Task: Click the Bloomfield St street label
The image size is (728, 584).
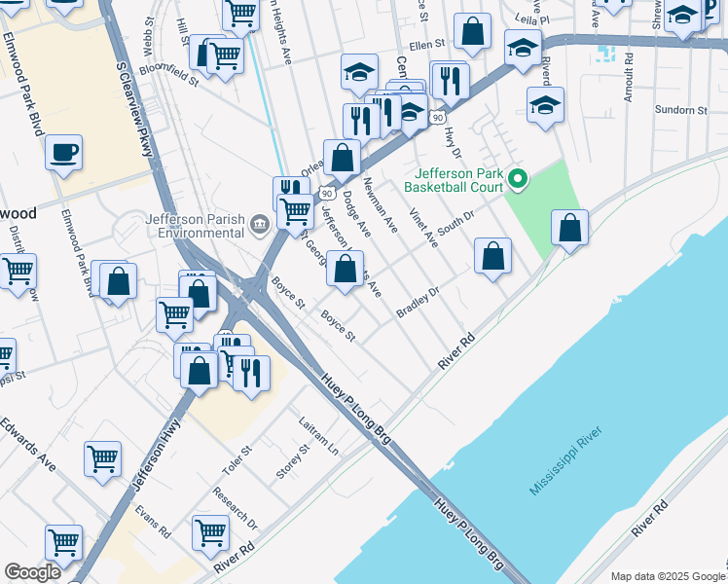Action: (x=169, y=75)
